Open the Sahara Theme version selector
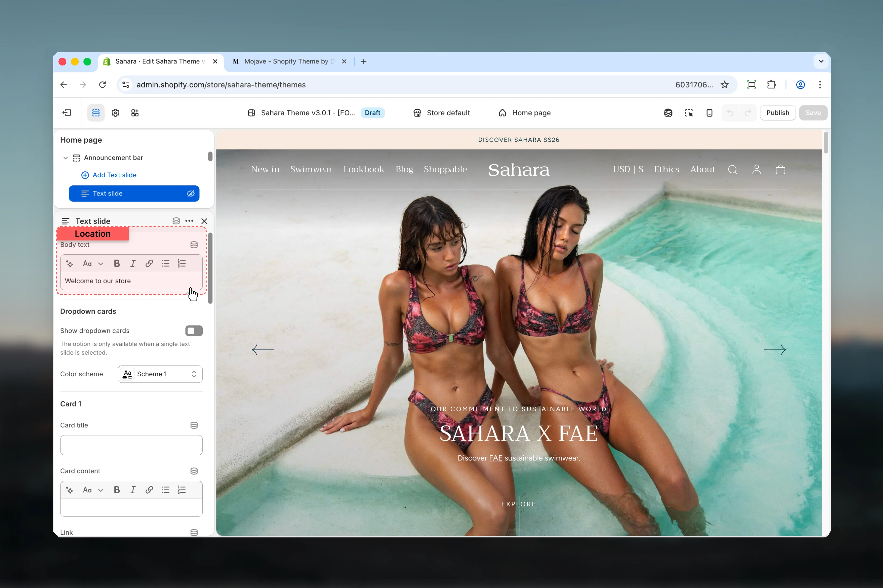 click(316, 113)
